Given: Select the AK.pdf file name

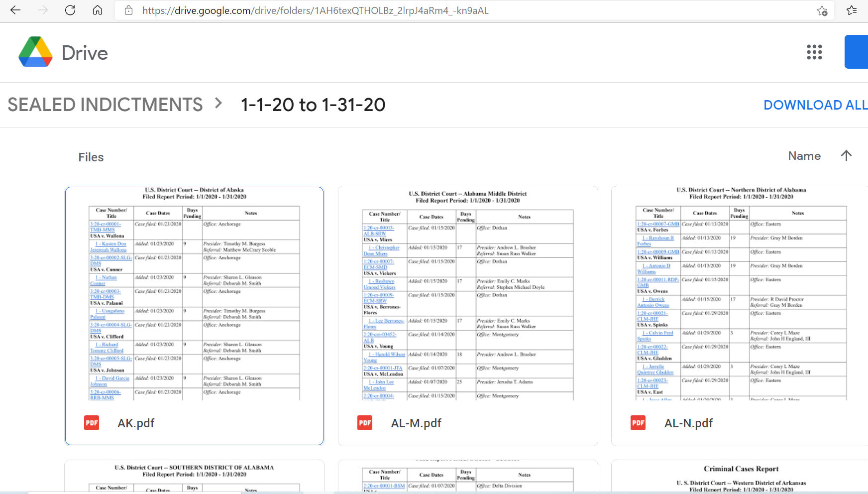Looking at the screenshot, I should pos(136,423).
